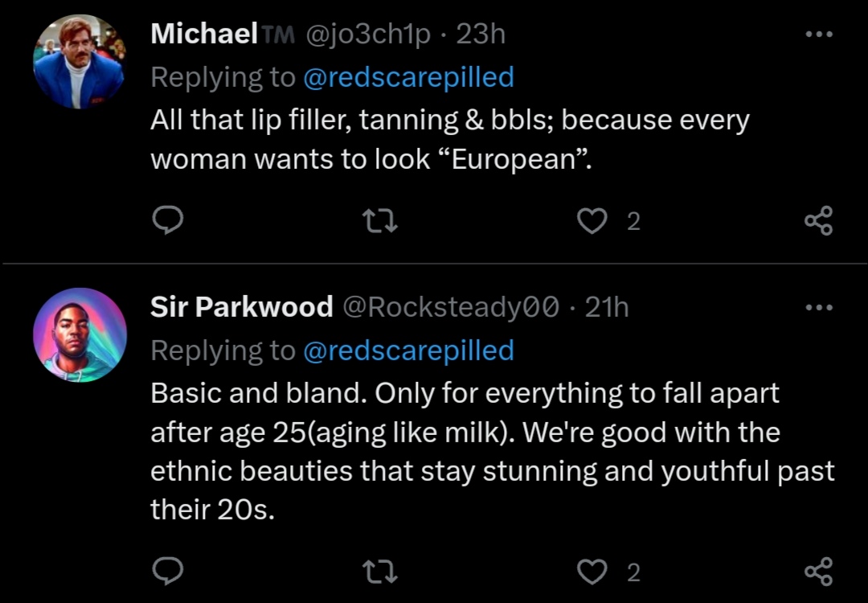Share Sir Parkwood's tweet
This screenshot has height=603, width=868.
click(x=819, y=572)
